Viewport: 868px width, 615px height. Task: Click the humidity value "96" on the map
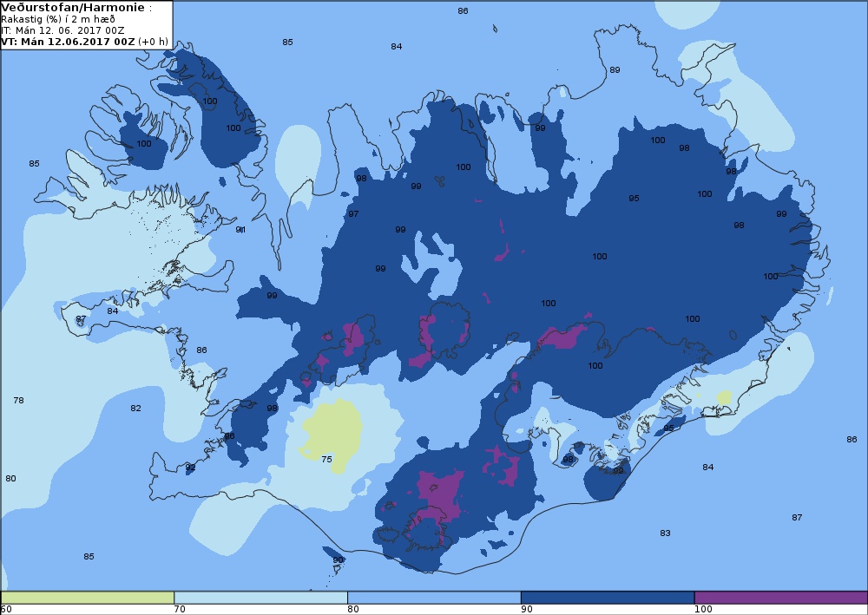pos(229,435)
